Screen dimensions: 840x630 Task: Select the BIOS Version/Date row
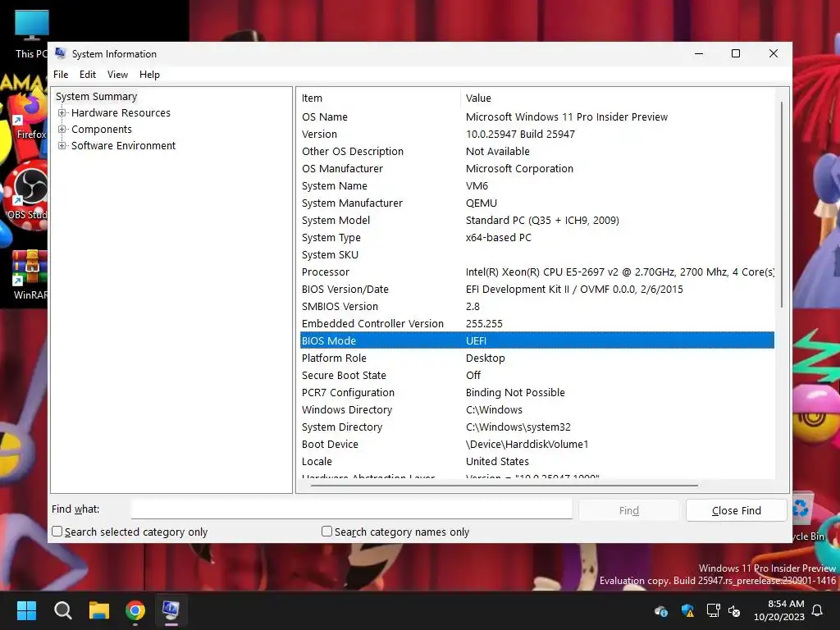(x=536, y=290)
